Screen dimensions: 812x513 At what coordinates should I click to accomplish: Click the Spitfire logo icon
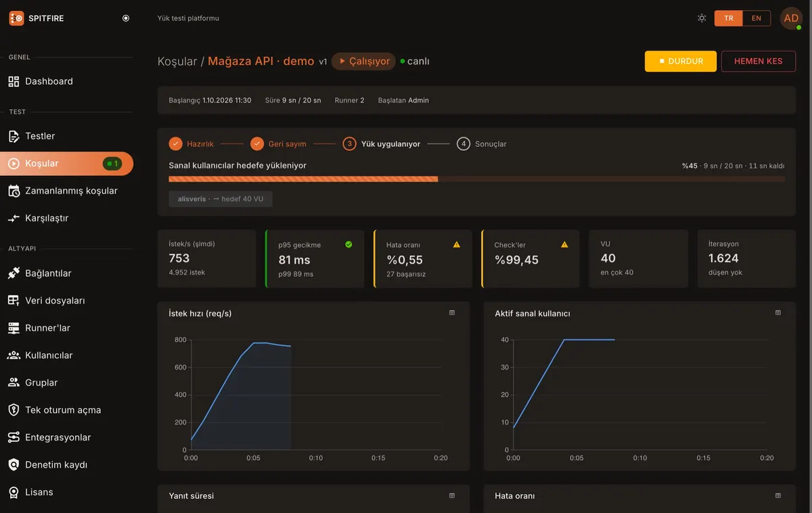16,18
